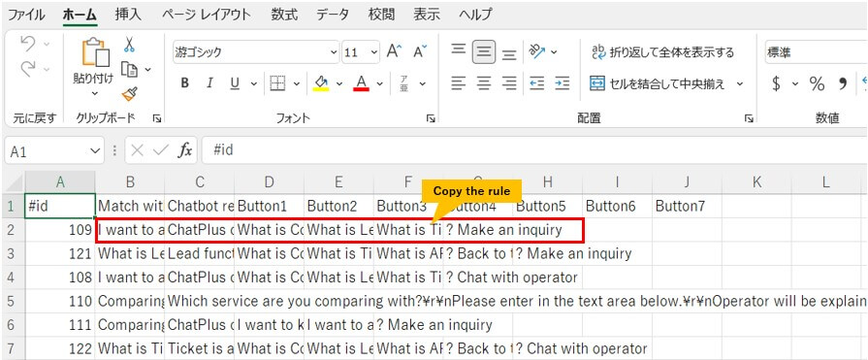Click the Name Box showing A1

point(46,150)
